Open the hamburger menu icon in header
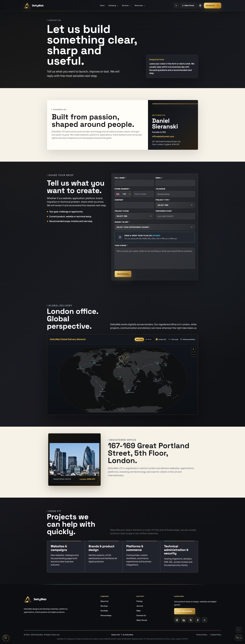The width and height of the screenshot is (245, 644). (176, 6)
